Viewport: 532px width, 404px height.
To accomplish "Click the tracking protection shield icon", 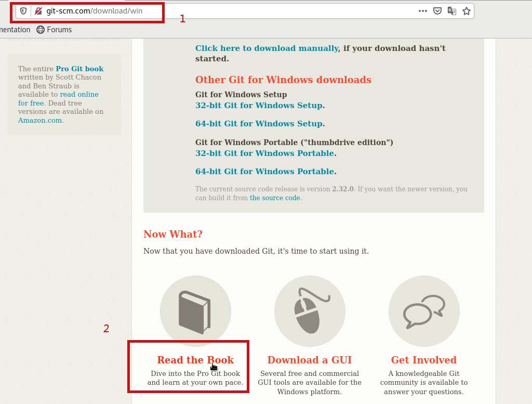I will [23, 11].
